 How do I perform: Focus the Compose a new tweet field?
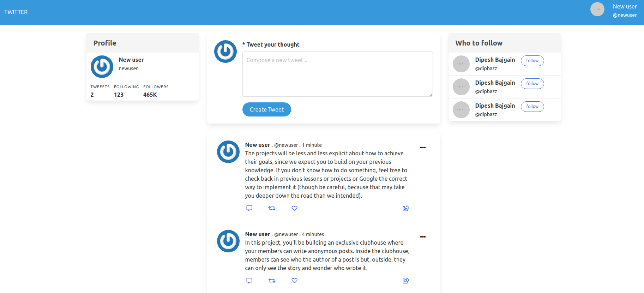coord(338,74)
